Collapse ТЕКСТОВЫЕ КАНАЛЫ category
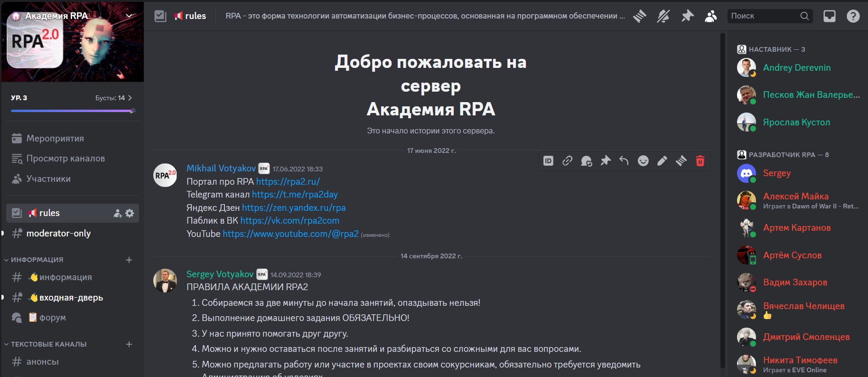Image resolution: width=868 pixels, height=377 pixels. point(46,344)
